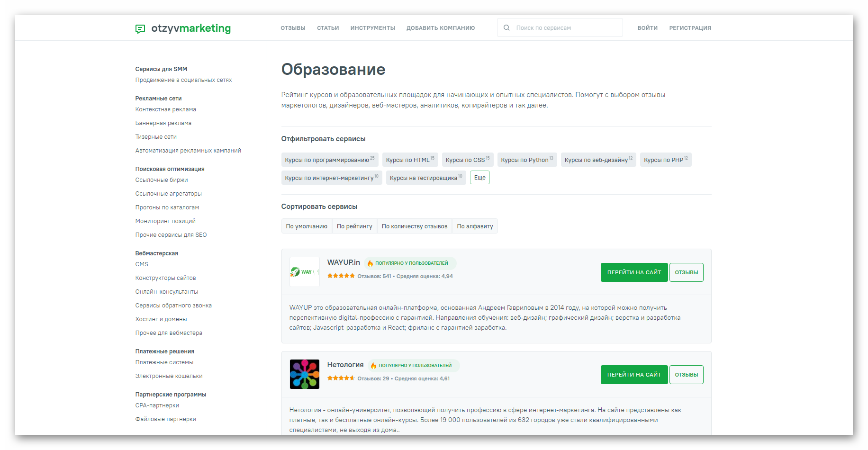
Task: Click Перейти на сайт for Нетология
Action: [634, 375]
